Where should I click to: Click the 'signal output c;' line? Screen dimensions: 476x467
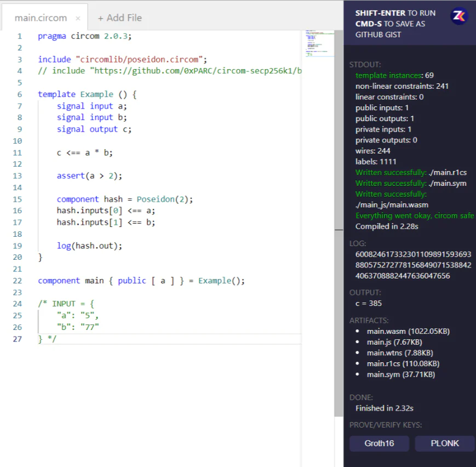(94, 129)
